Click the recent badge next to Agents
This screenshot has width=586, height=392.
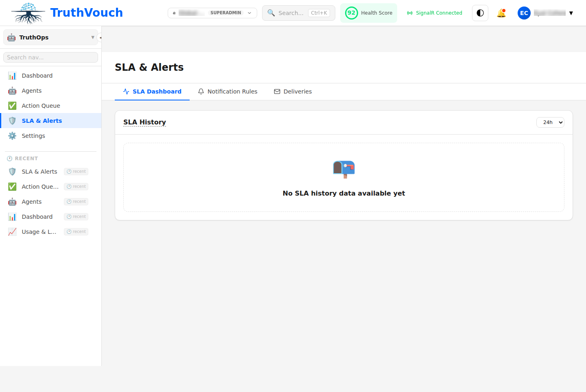76,201
